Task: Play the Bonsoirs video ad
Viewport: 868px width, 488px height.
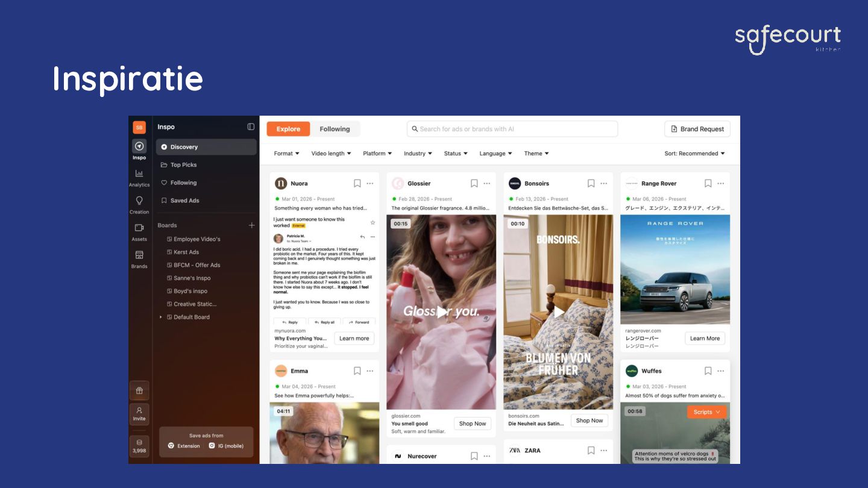Action: (558, 312)
